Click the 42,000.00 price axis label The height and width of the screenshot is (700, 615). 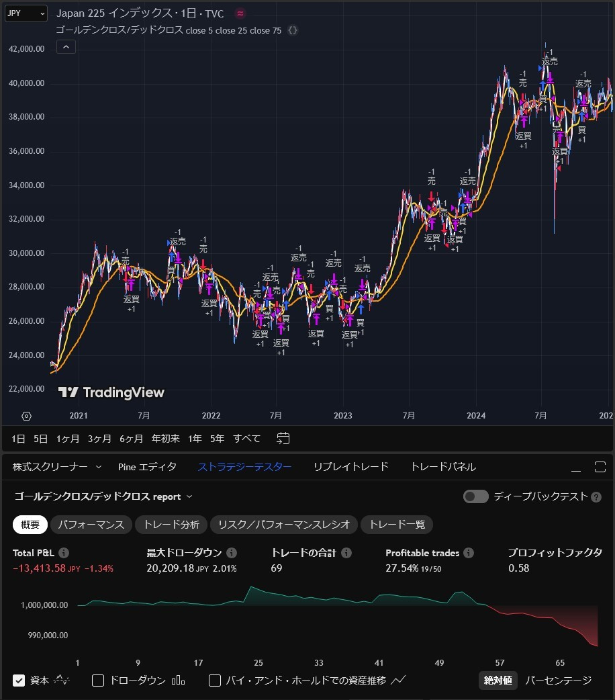[x=26, y=49]
